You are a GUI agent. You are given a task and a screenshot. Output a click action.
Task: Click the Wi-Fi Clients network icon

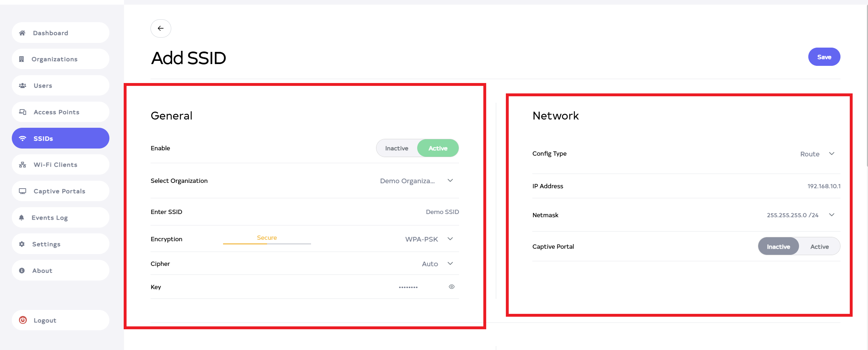point(23,165)
